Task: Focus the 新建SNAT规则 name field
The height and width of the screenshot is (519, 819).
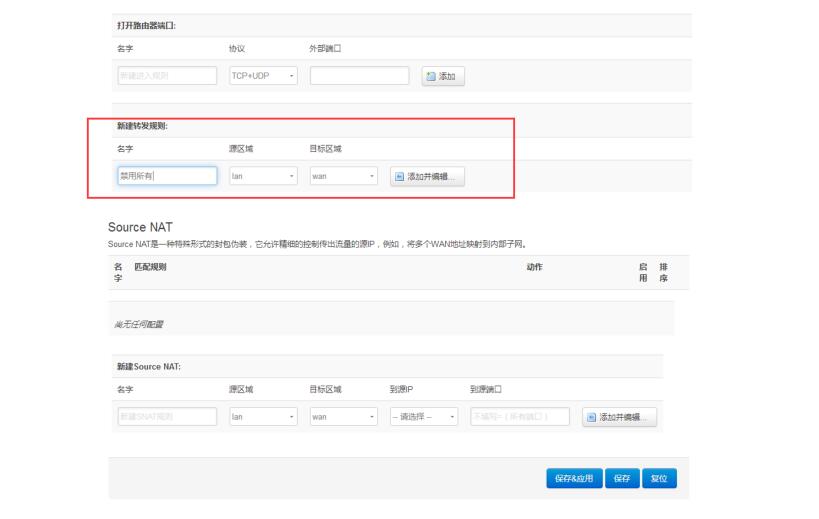Action: coord(167,417)
